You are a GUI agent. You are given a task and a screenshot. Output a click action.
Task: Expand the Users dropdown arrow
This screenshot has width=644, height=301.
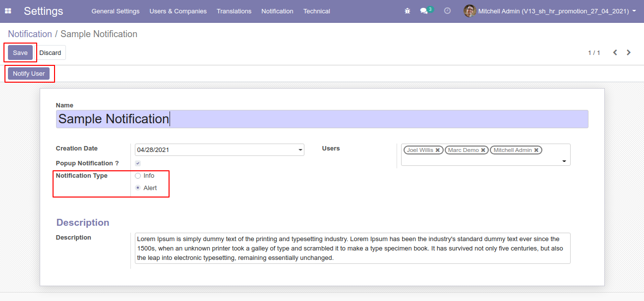pos(564,161)
